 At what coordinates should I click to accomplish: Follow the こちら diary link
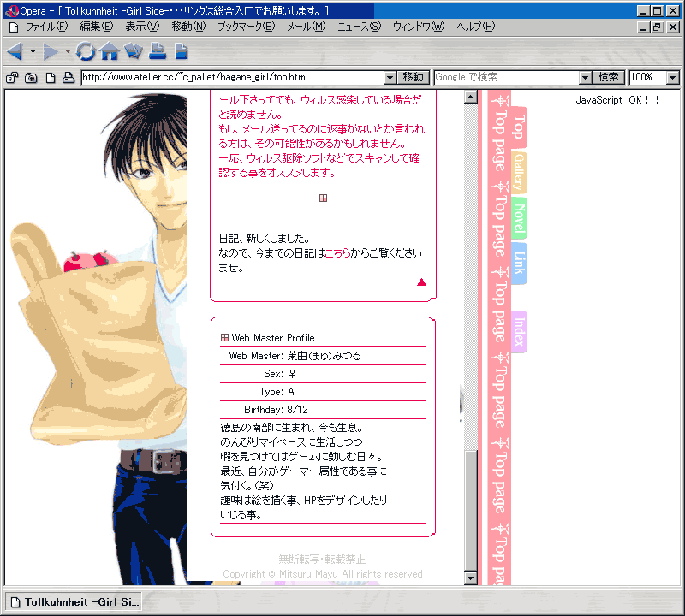pyautogui.click(x=337, y=252)
